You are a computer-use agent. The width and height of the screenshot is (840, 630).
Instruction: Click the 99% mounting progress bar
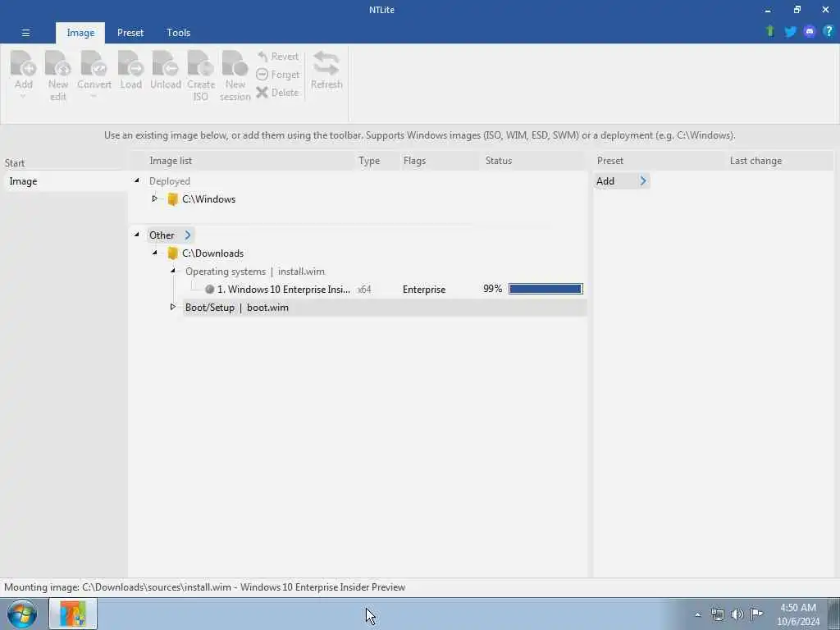[546, 290]
